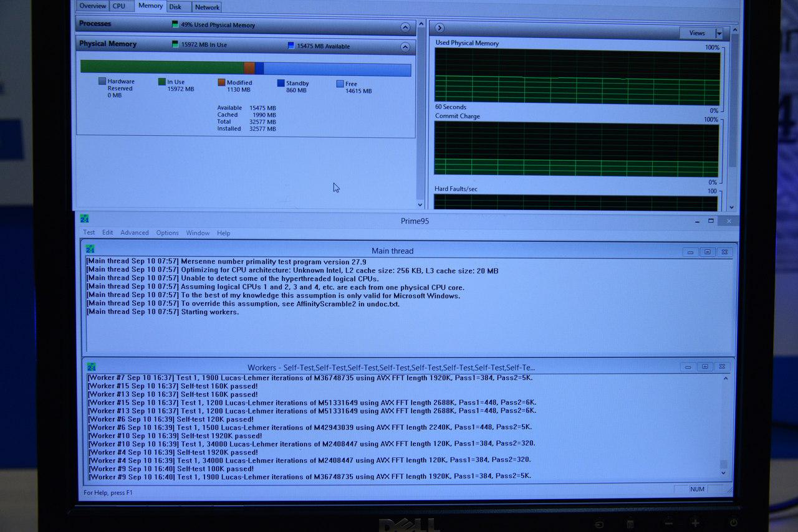Screen dimensions: 798x532
Task: Click the 'Mersenne number primality test program' line
Action: coord(226,262)
